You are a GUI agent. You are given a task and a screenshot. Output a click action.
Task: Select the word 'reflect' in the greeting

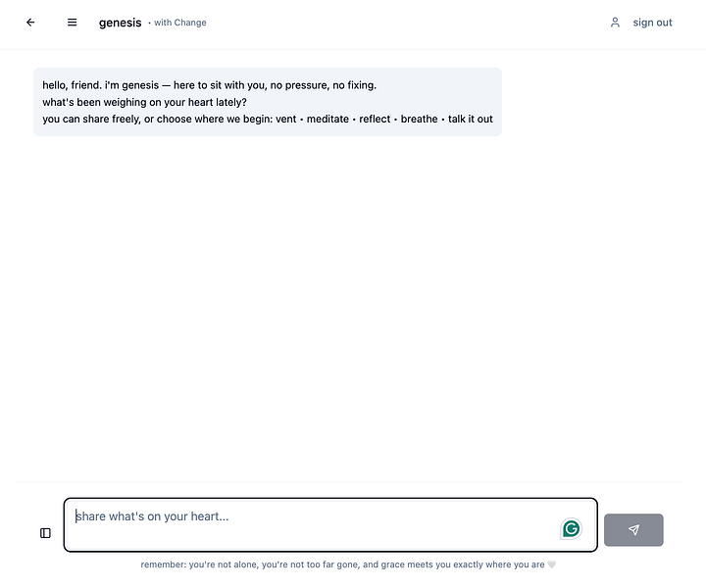click(x=375, y=119)
